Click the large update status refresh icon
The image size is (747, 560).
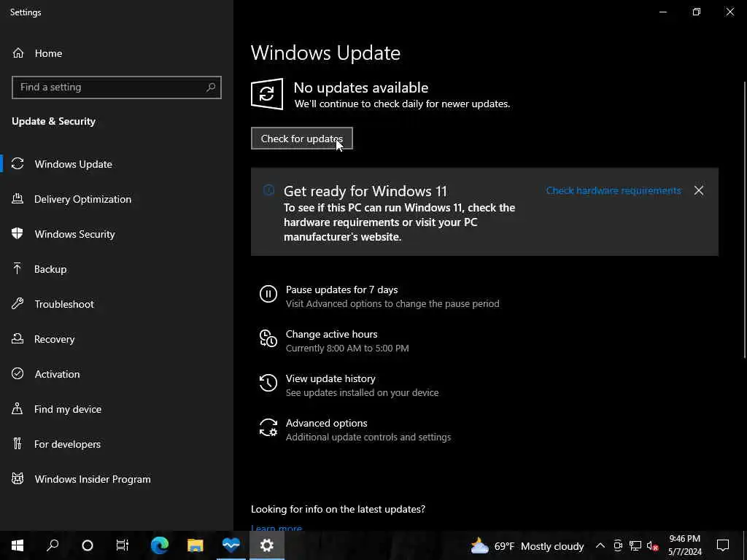pos(267,94)
